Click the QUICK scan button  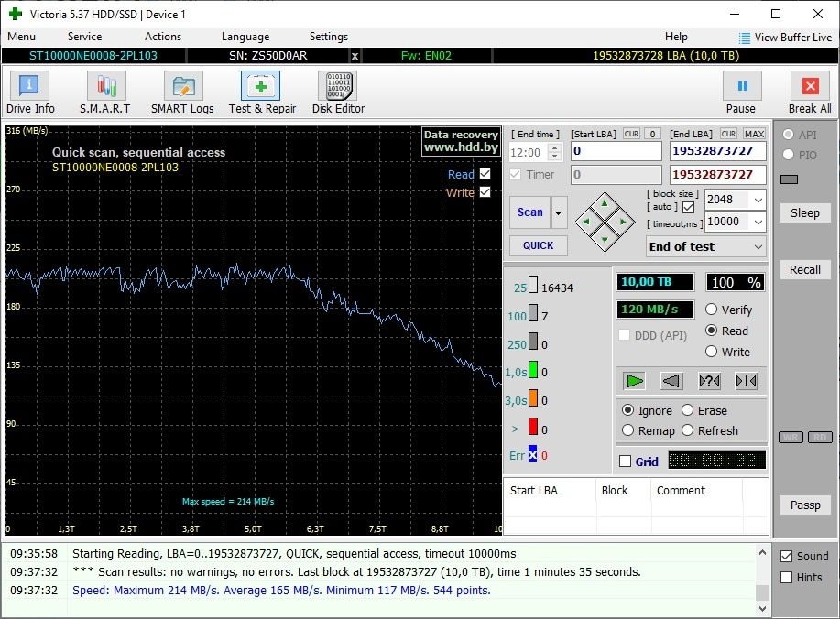pos(538,245)
